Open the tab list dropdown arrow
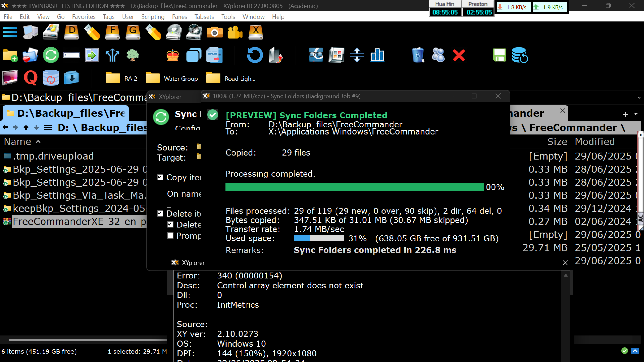 coord(636,114)
